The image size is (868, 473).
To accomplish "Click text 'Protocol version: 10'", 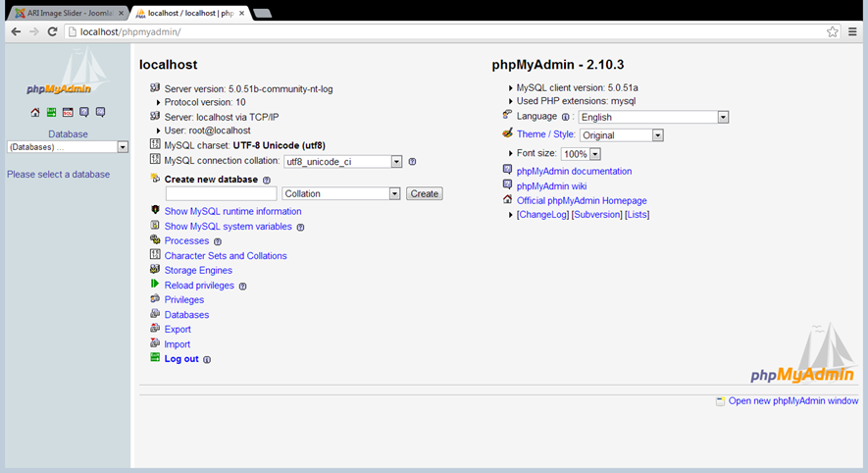I will 205,102.
